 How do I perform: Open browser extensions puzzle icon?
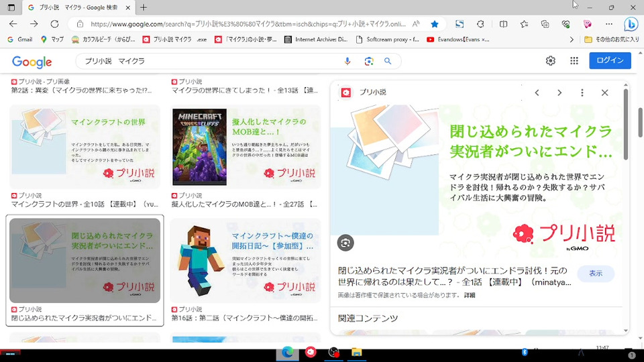(x=480, y=24)
